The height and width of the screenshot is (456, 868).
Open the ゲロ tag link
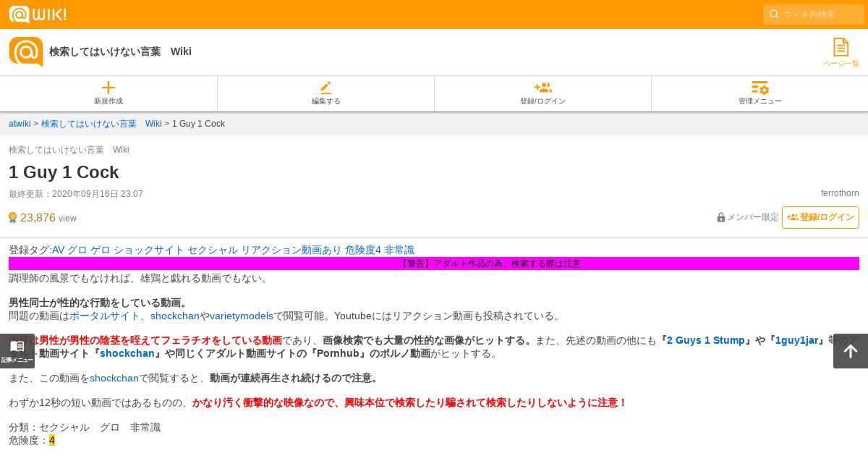click(100, 250)
